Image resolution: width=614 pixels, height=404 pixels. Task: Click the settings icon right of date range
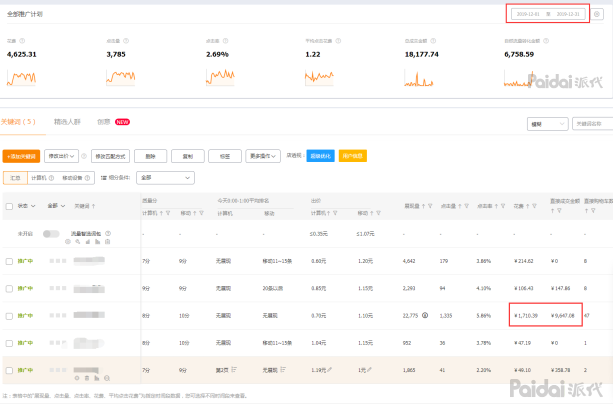tap(597, 14)
